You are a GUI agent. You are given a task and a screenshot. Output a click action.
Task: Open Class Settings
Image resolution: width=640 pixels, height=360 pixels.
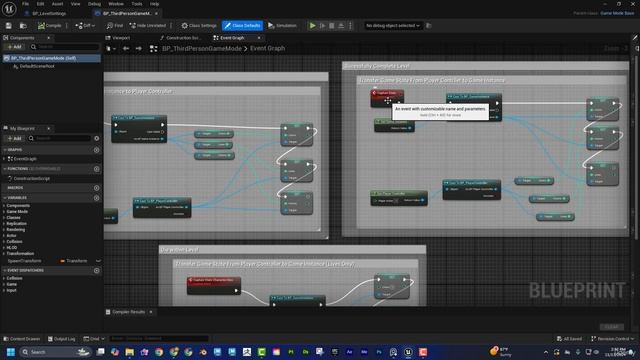pos(199,26)
